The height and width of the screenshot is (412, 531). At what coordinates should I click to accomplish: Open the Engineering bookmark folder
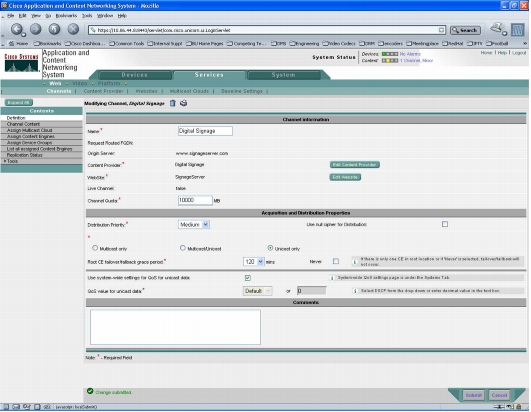click(304, 43)
